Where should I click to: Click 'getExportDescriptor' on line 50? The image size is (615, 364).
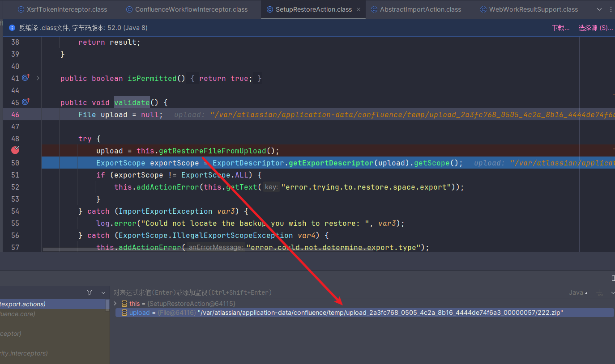tap(331, 163)
